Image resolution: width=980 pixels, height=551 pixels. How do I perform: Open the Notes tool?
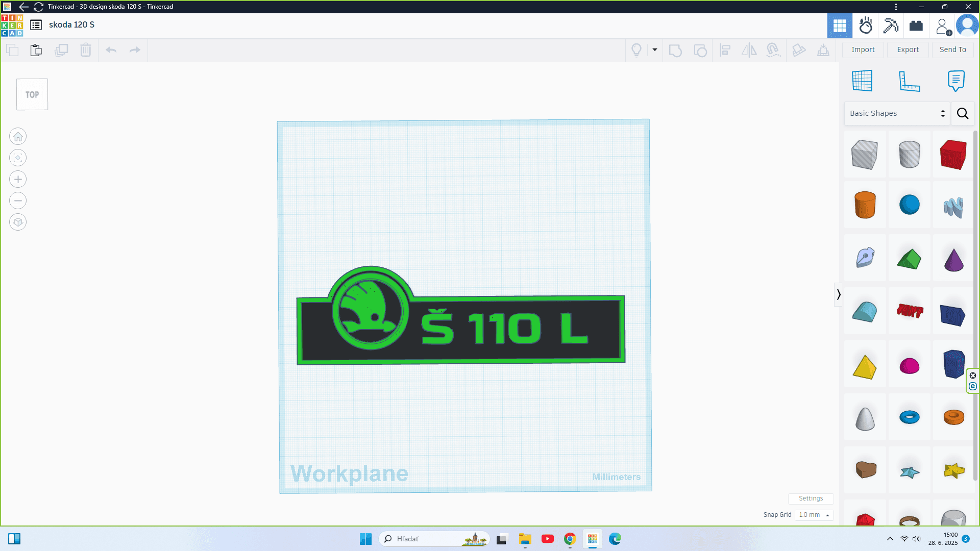956,81
